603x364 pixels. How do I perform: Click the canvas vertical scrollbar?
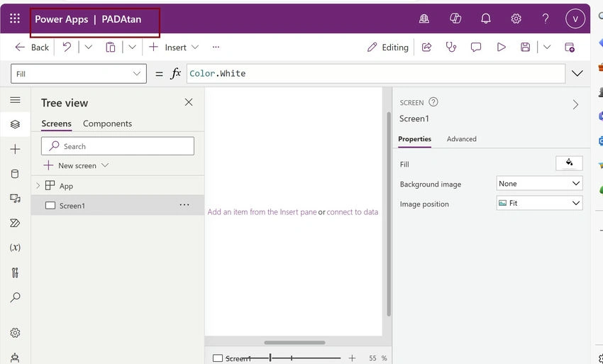[389, 214]
